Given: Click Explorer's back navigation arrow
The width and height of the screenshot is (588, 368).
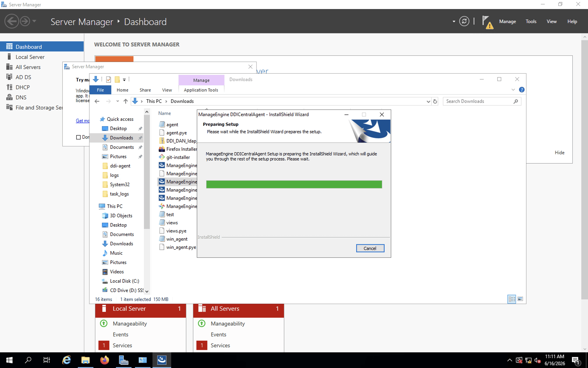Looking at the screenshot, I should coord(97,101).
